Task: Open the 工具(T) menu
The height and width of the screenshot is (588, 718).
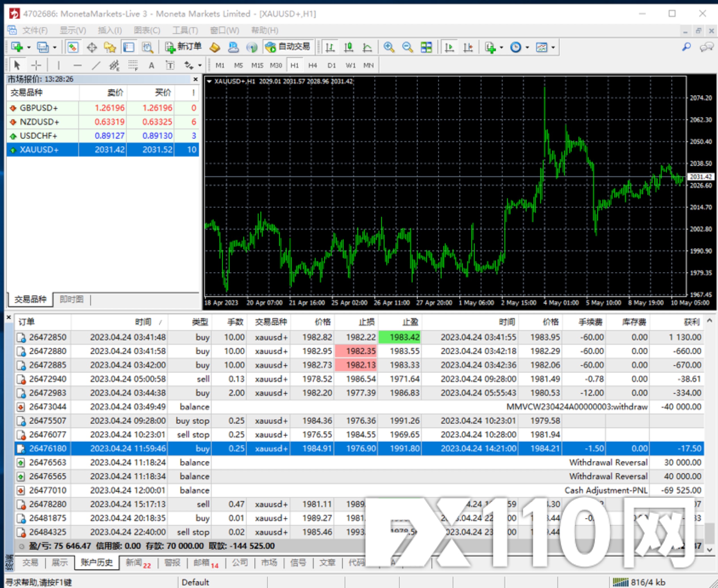Action: coord(185,30)
